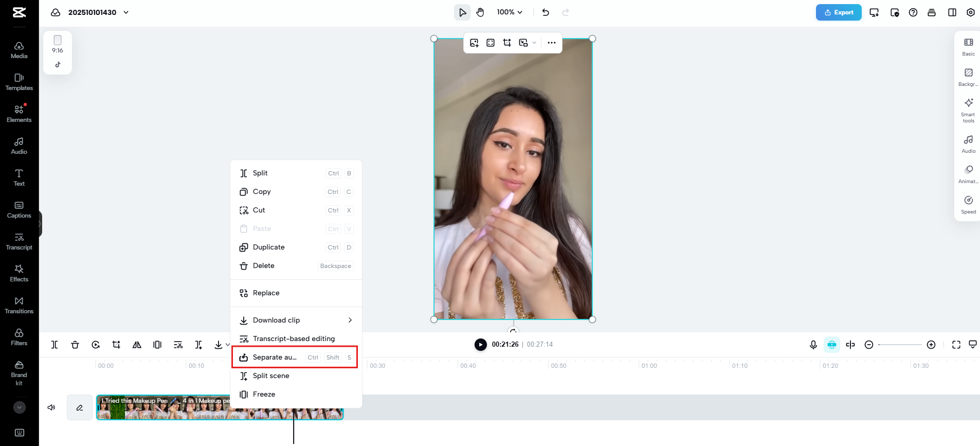Click the fullscreen corners icon near timeline zoom
Image resolution: width=980 pixels, height=446 pixels.
[x=956, y=345]
